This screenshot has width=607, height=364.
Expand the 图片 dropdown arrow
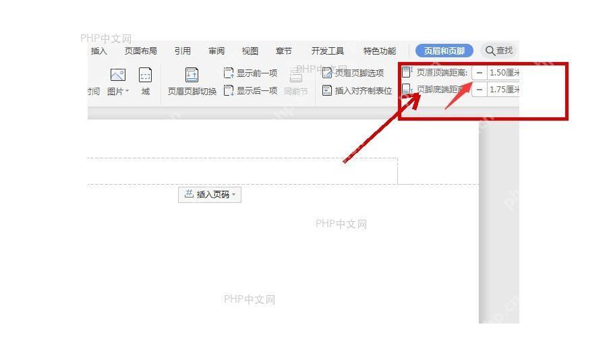click(x=127, y=91)
